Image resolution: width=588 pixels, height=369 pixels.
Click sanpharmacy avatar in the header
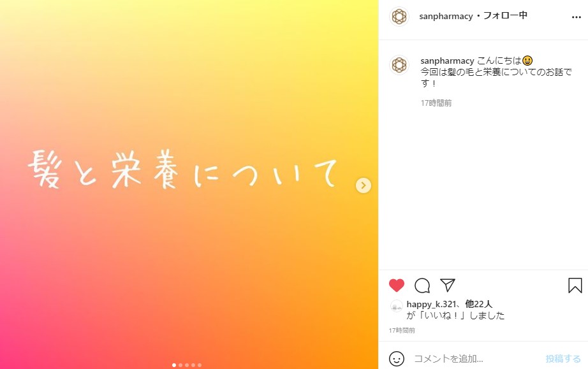click(399, 17)
